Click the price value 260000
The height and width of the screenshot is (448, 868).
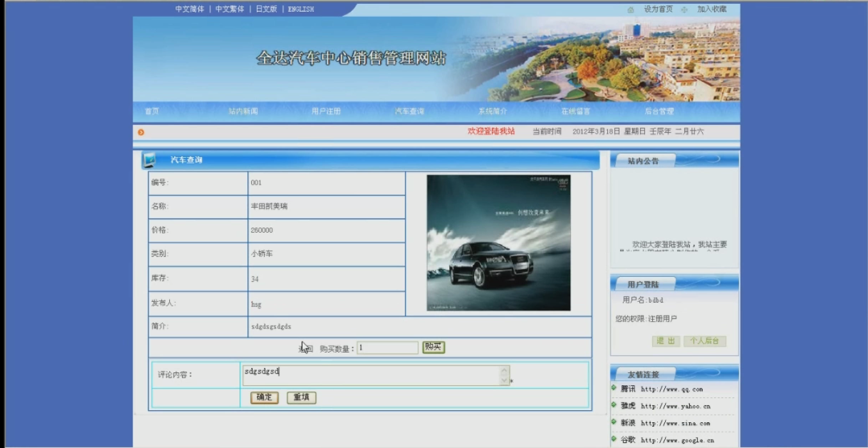click(261, 230)
